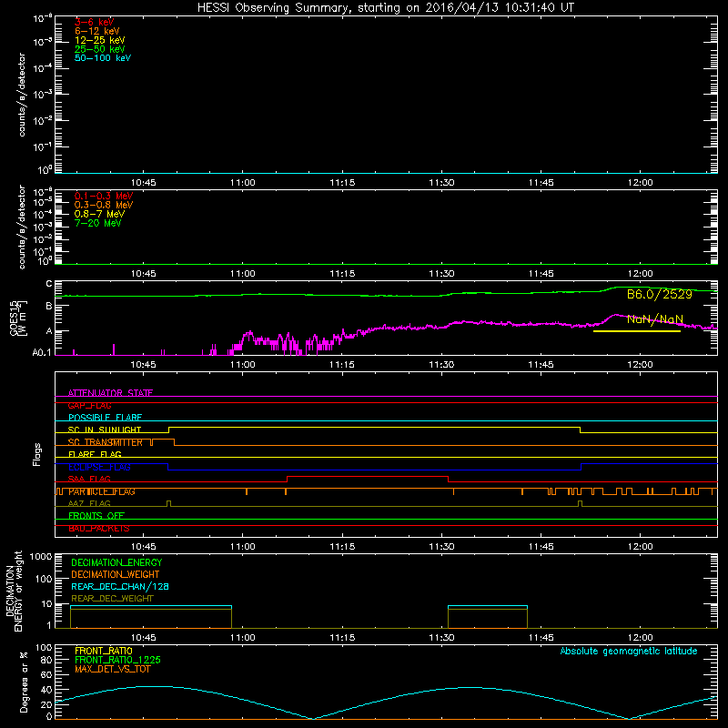Select the 3-6 keV legend label
Viewport: 728px width, 728px height.
tap(95, 22)
